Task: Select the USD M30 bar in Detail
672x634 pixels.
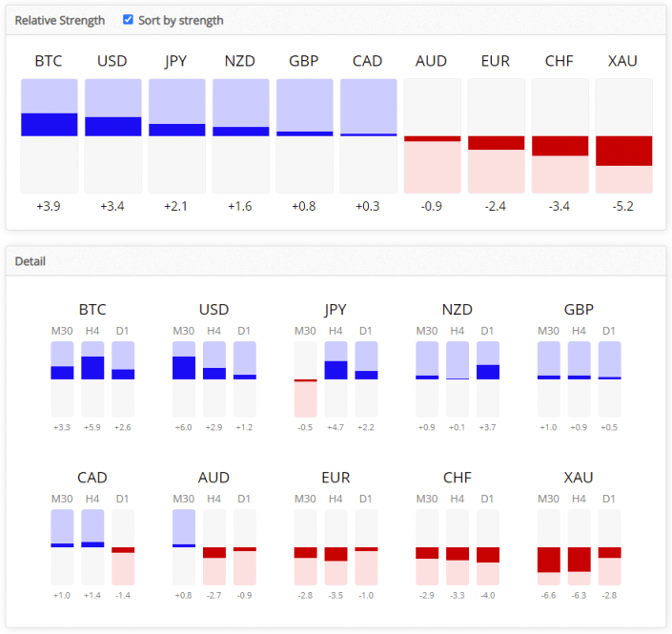Action: pos(184,378)
